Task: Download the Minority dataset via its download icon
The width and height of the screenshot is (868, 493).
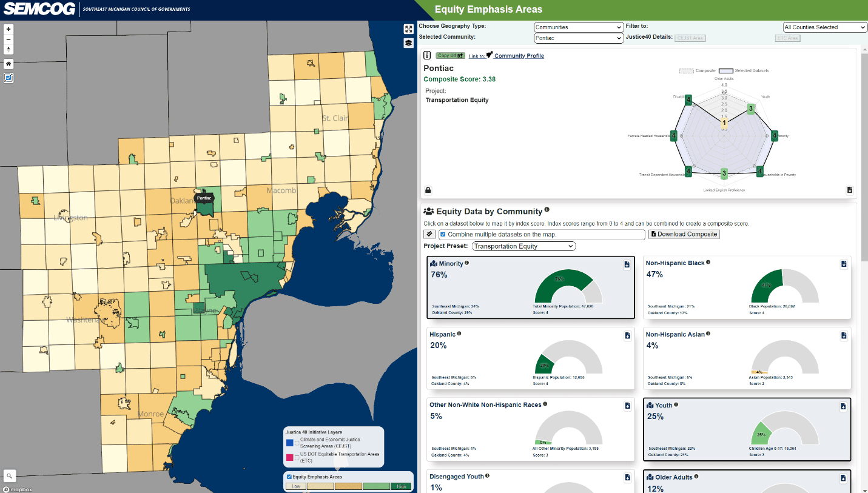Action: pos(627,264)
